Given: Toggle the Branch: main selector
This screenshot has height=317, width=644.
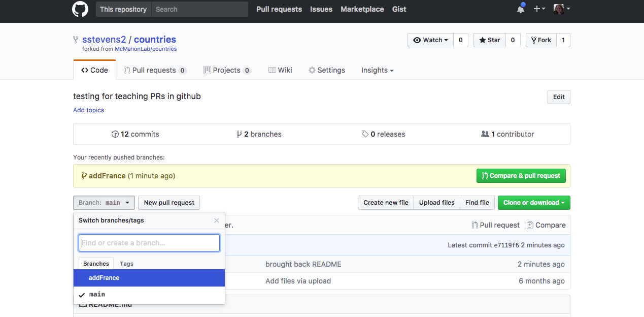Looking at the screenshot, I should click(104, 203).
